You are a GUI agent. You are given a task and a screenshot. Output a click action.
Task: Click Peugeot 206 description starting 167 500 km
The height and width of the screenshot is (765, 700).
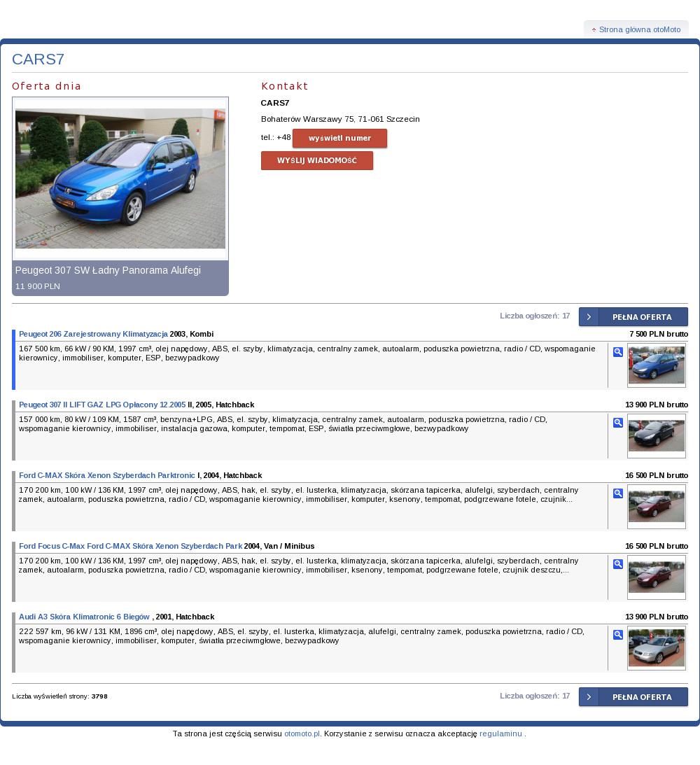(x=307, y=353)
